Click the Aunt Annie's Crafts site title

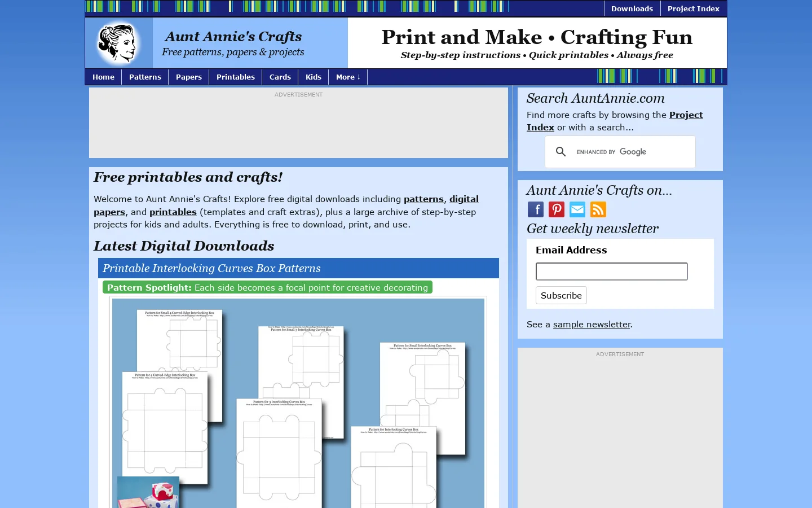pyautogui.click(x=233, y=37)
